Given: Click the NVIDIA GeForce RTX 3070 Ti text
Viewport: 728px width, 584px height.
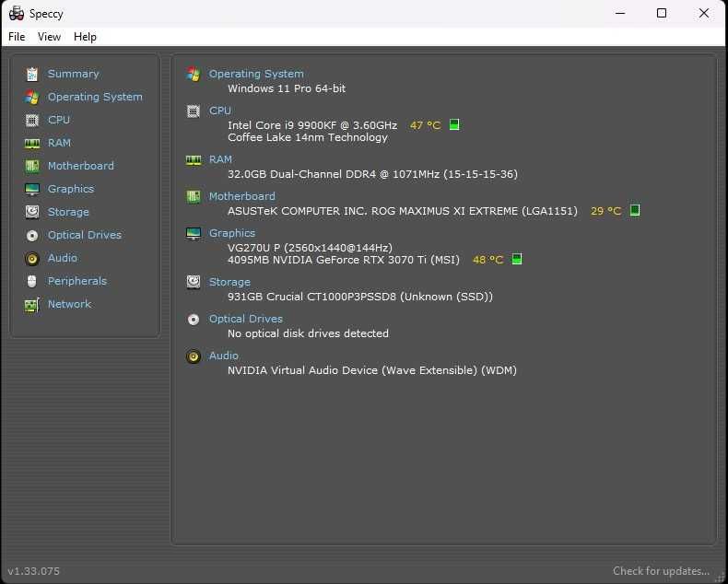Looking at the screenshot, I should tap(343, 260).
